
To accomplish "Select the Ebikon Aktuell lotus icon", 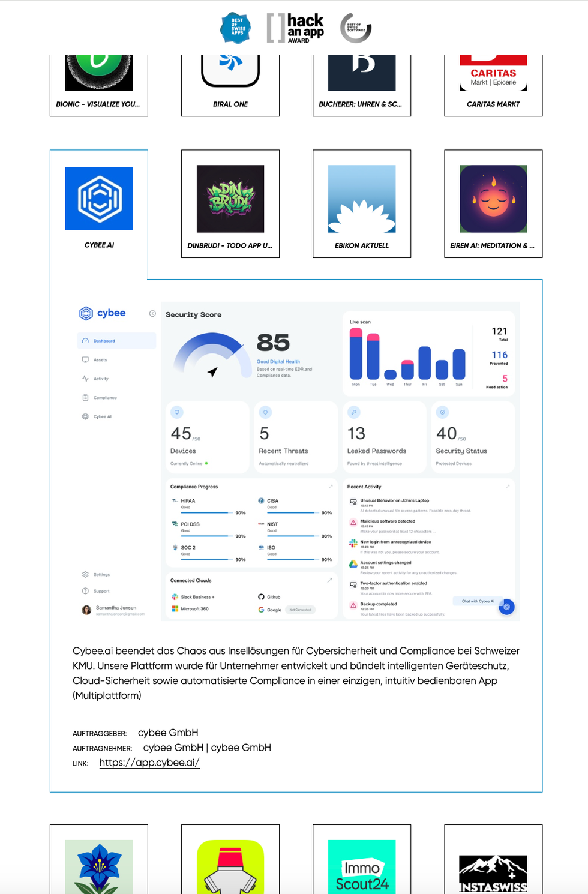I will click(x=362, y=199).
